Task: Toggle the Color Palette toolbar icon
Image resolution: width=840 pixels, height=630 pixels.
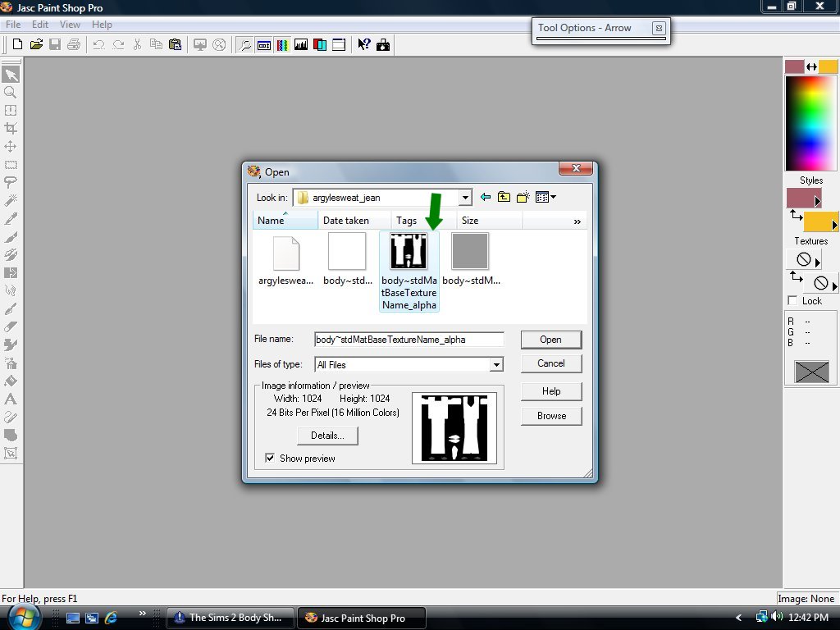Action: 282,45
